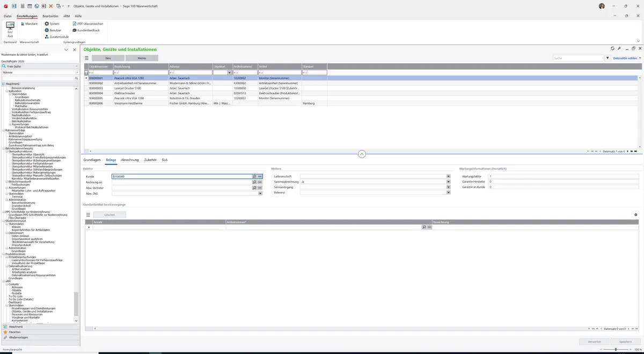Click the red X icon in quick access toolbar
The width and height of the screenshot is (644, 354).
click(x=51, y=5)
